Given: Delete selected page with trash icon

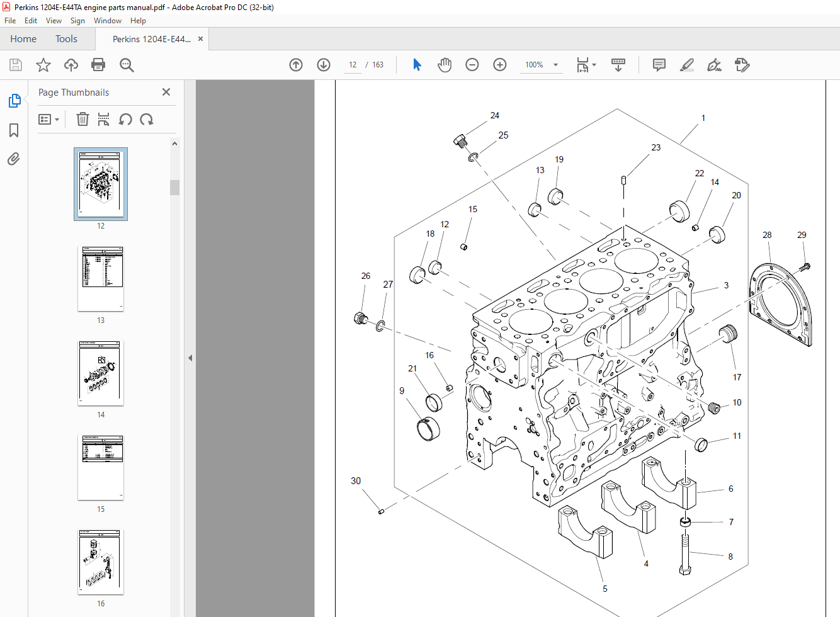Looking at the screenshot, I should (82, 119).
